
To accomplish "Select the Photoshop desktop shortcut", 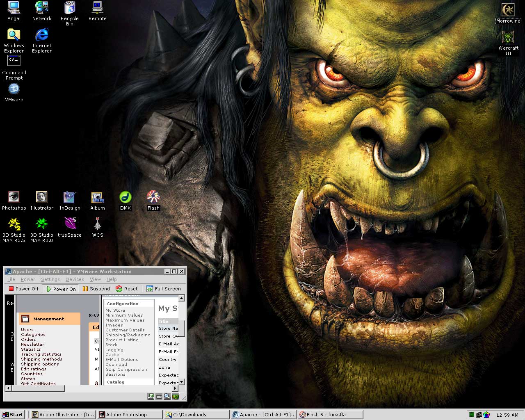I will (x=14, y=201).
